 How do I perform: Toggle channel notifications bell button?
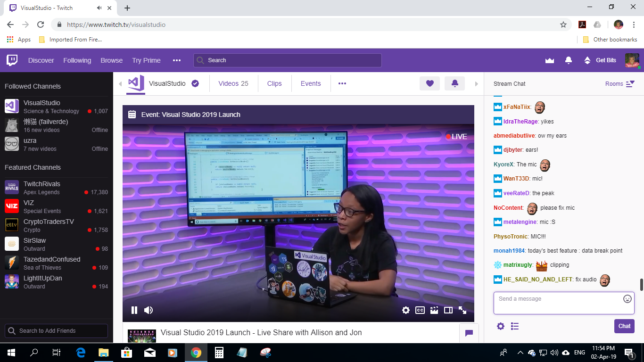pos(454,83)
